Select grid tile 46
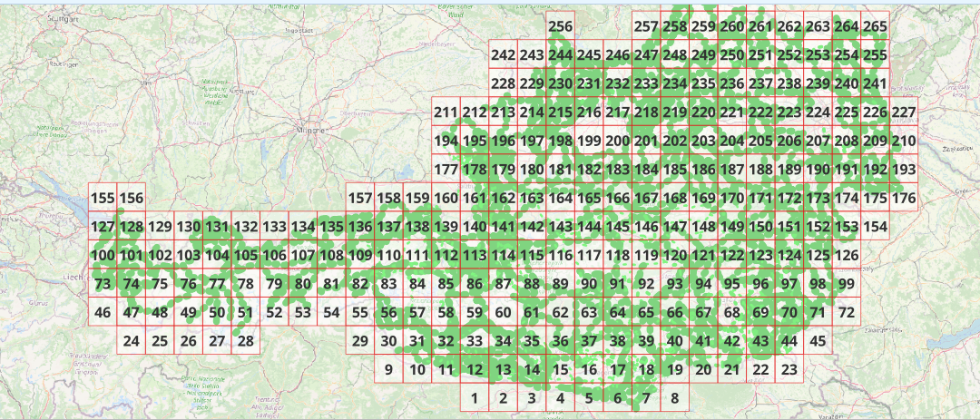The width and height of the screenshot is (980, 420). (103, 313)
